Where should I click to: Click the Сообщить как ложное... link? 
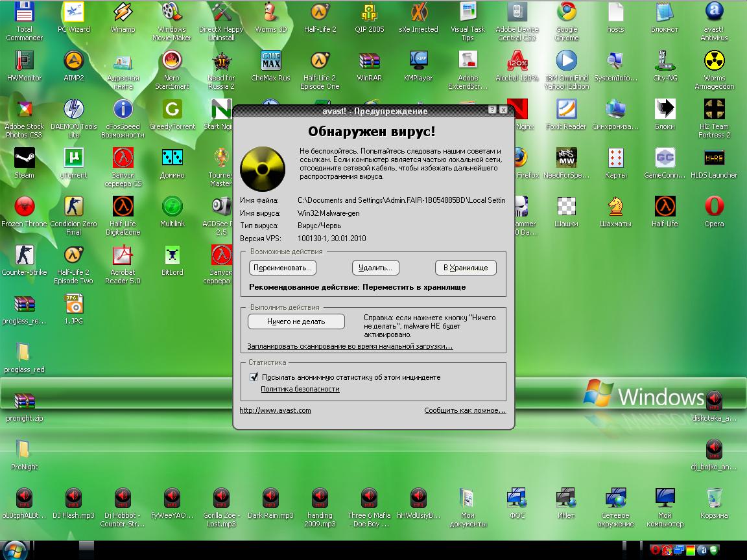click(464, 410)
